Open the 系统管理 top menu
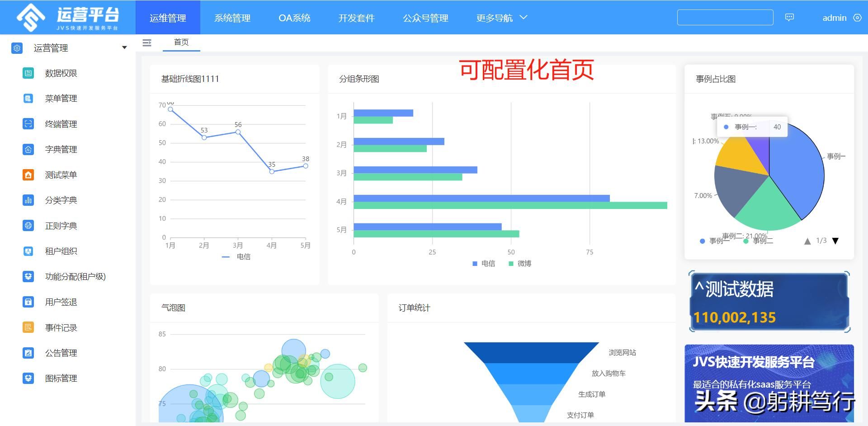This screenshot has width=868, height=426. pos(232,18)
